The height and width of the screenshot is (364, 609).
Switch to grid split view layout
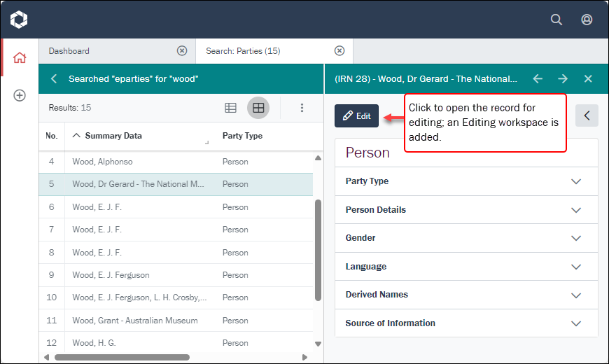tap(258, 108)
